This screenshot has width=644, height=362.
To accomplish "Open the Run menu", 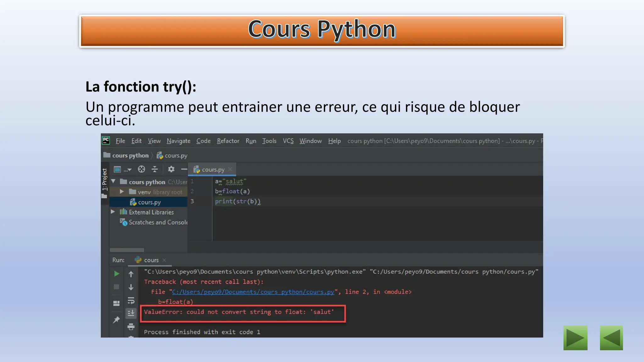I will 251,141.
